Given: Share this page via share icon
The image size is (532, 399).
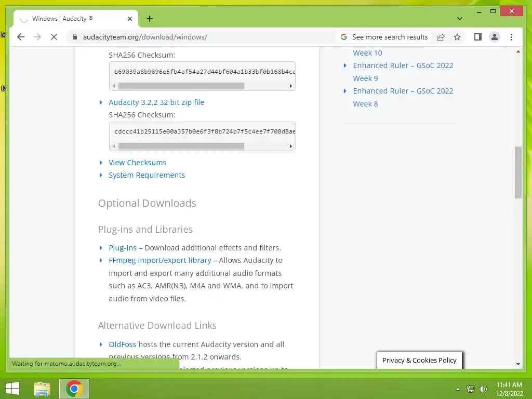Looking at the screenshot, I should click(x=441, y=37).
